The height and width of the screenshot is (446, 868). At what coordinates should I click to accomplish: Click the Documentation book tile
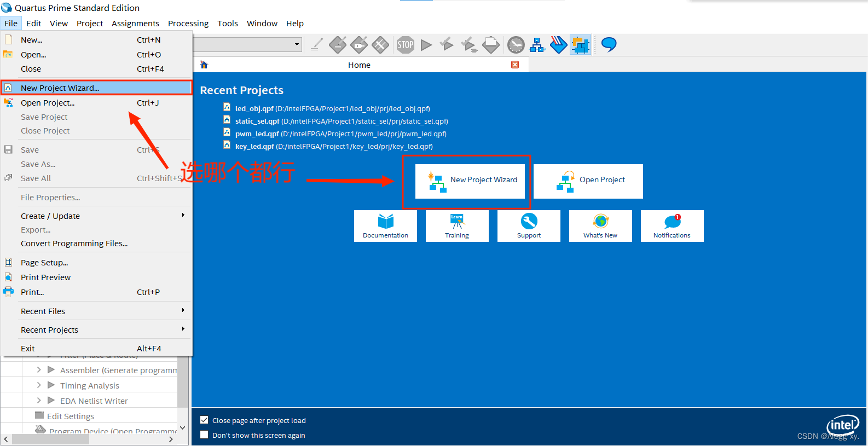pyautogui.click(x=385, y=226)
